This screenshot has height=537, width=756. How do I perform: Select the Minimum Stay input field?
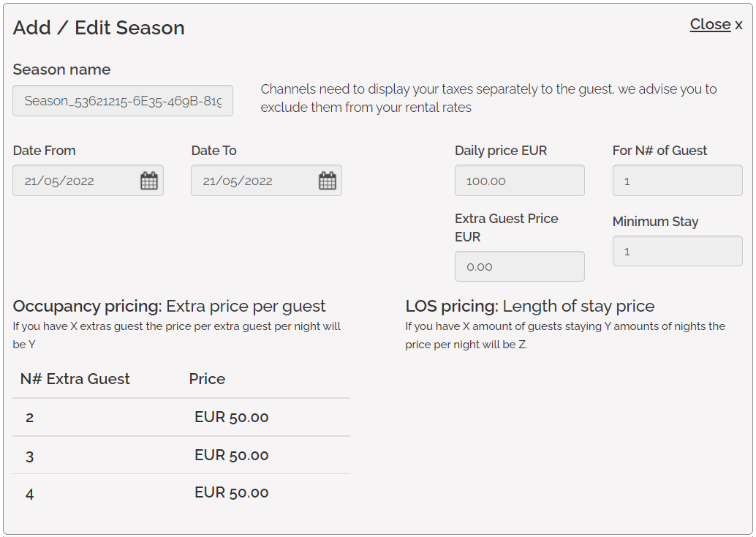[677, 251]
